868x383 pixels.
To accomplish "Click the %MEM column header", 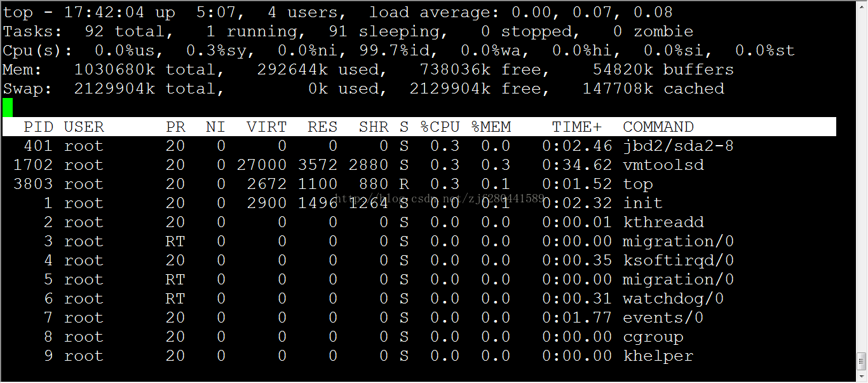I will click(x=491, y=127).
